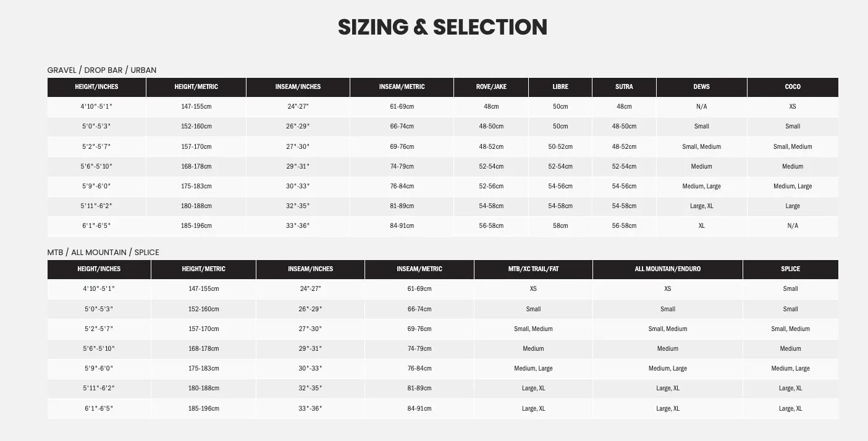Viewport: 868px width, 441px height.
Task: Click the MTB/XC Trail/Fat column header
Action: click(x=533, y=269)
